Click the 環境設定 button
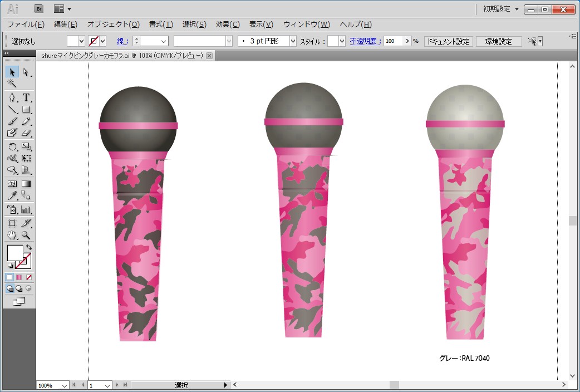 498,41
